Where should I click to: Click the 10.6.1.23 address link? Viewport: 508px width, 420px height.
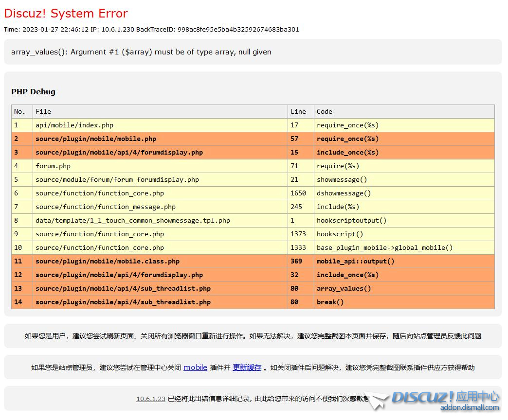point(151,399)
